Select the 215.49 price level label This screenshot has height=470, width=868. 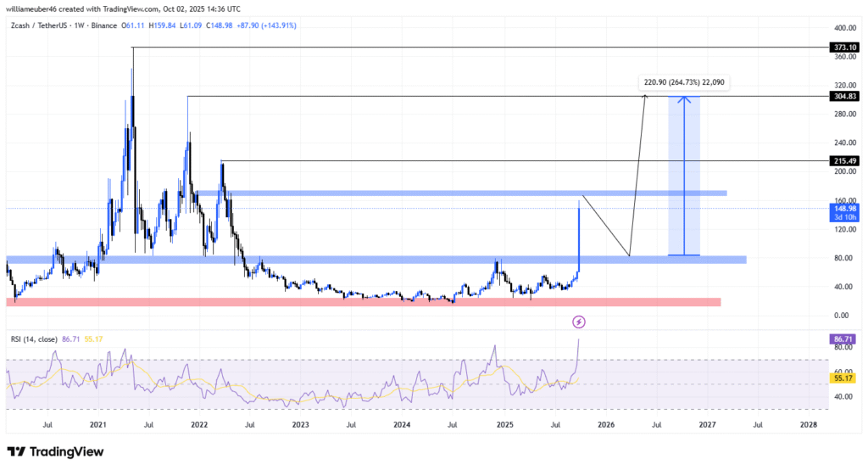coord(843,160)
